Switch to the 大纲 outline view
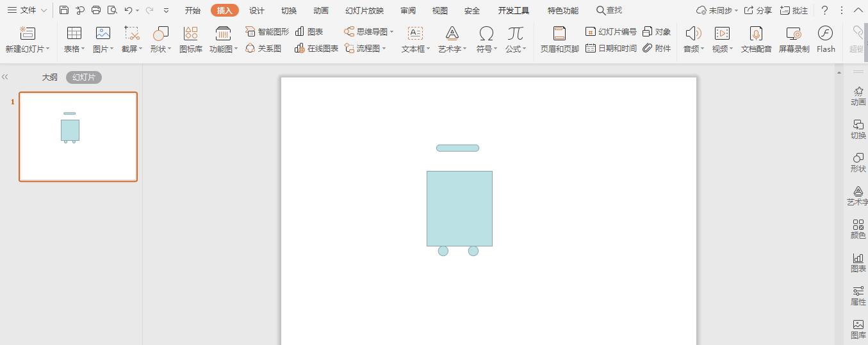 coord(50,77)
